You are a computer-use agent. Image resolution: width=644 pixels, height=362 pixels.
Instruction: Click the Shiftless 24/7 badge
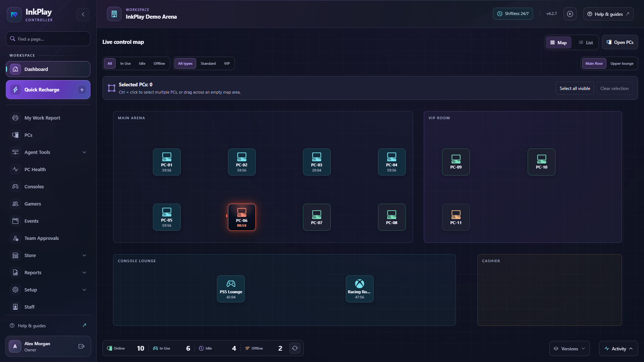(x=513, y=14)
